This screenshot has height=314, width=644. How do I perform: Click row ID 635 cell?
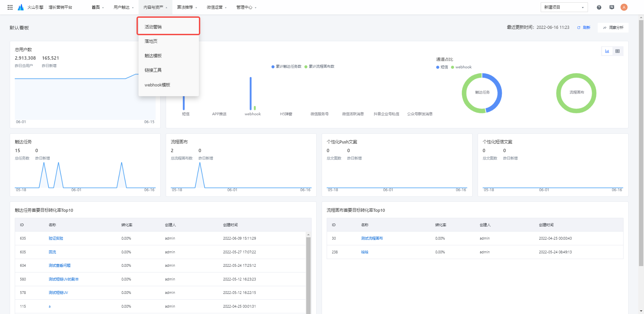coord(23,238)
